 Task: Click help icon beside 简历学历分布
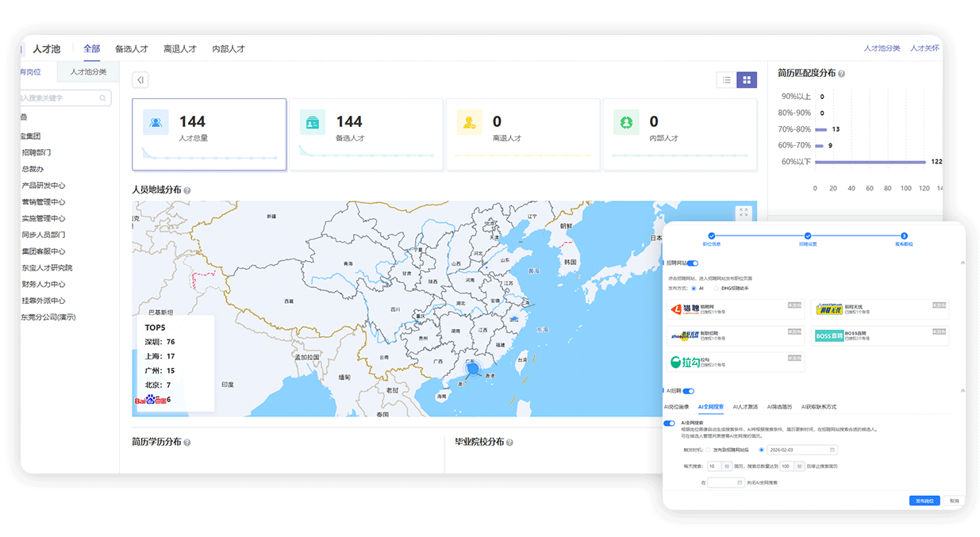[x=187, y=443]
